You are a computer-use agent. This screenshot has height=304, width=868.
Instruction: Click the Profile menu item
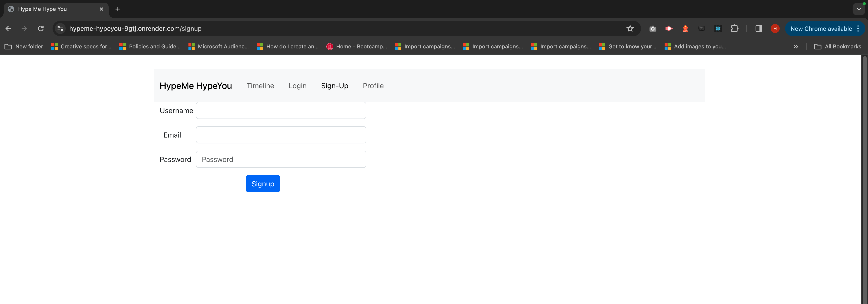click(373, 86)
